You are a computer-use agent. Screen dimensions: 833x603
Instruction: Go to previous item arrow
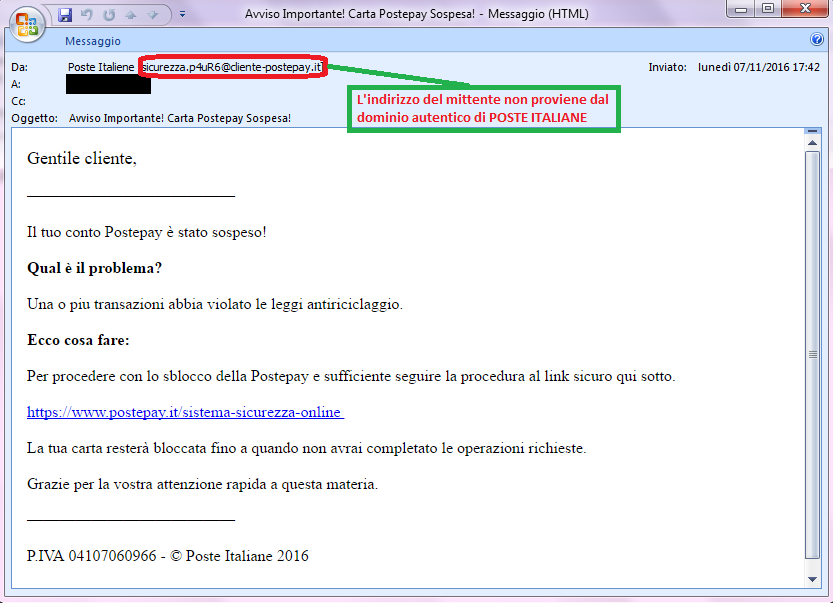[x=131, y=15]
